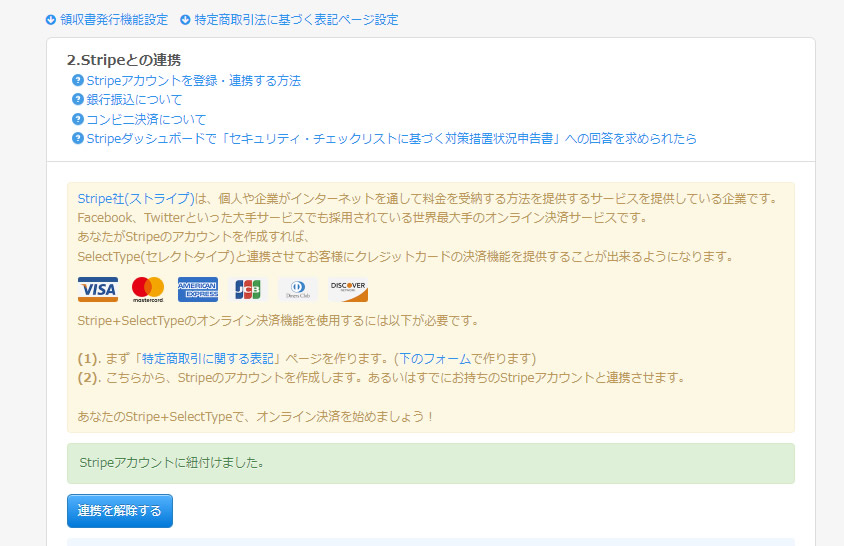844x546 pixels.
Task: Follow the Stripe社(ストライプ) link
Action: click(x=135, y=198)
